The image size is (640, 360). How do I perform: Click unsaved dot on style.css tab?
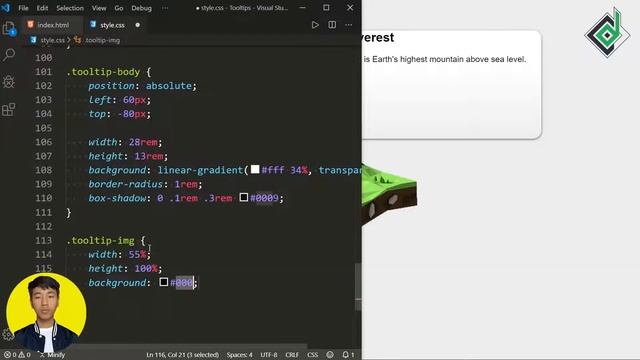coord(138,25)
